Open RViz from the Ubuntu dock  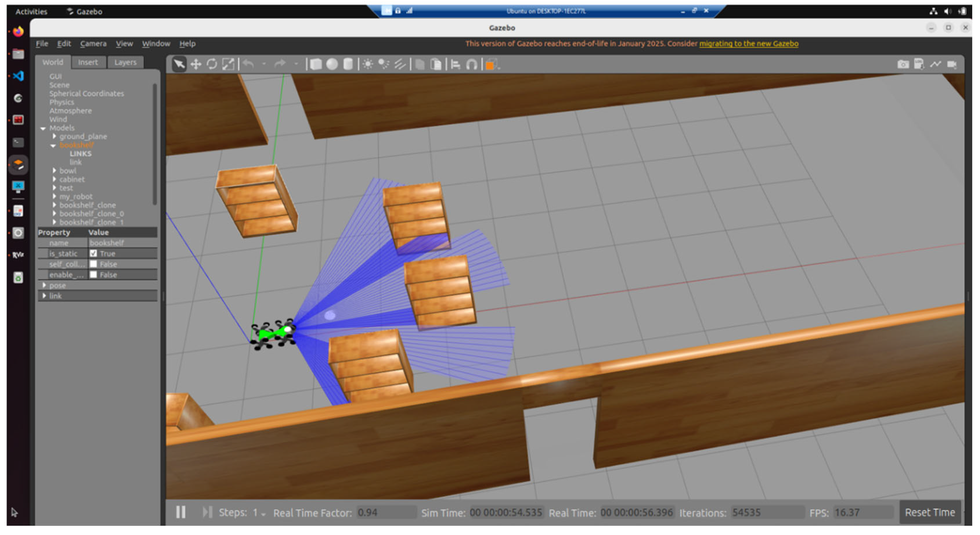click(x=18, y=255)
